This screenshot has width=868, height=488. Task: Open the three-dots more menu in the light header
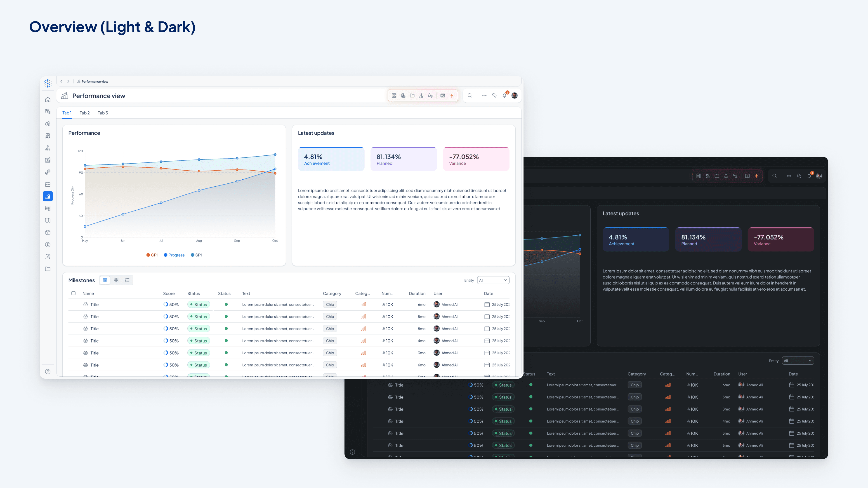pos(484,96)
